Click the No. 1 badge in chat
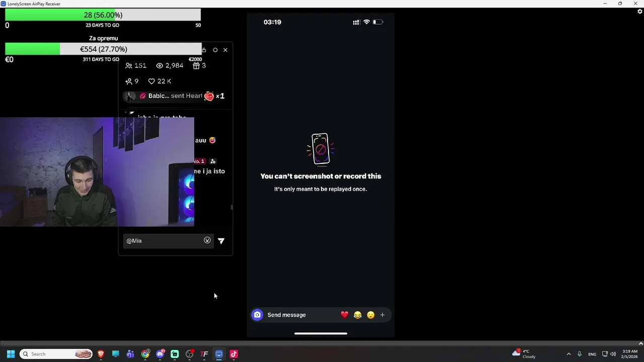Viewport: 644px width, 362px height. coord(199,161)
